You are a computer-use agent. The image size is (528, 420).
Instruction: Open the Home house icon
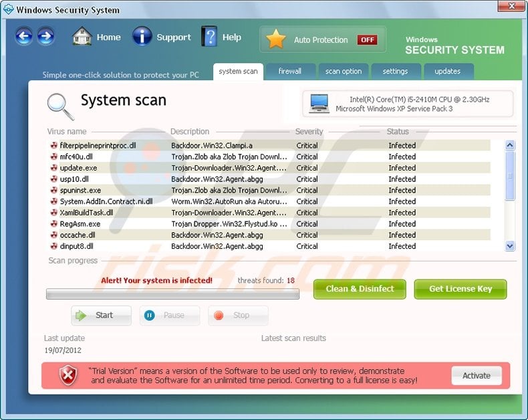pyautogui.click(x=82, y=36)
